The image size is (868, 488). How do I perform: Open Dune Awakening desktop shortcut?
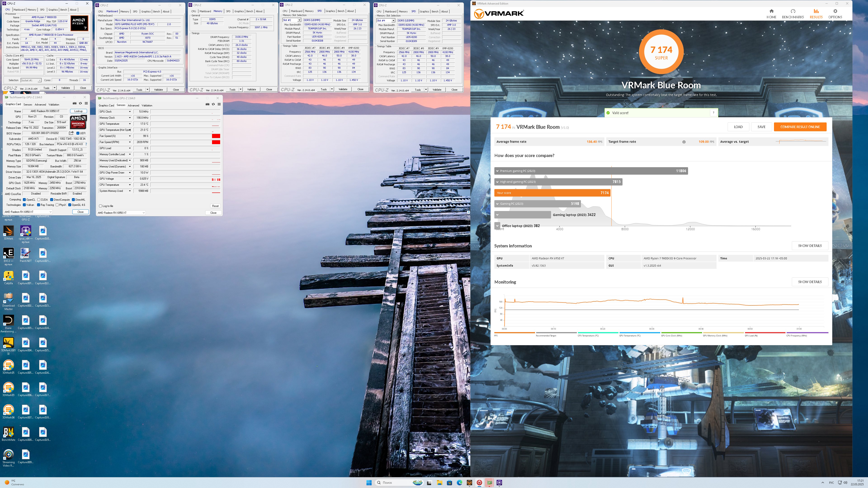(x=8, y=324)
